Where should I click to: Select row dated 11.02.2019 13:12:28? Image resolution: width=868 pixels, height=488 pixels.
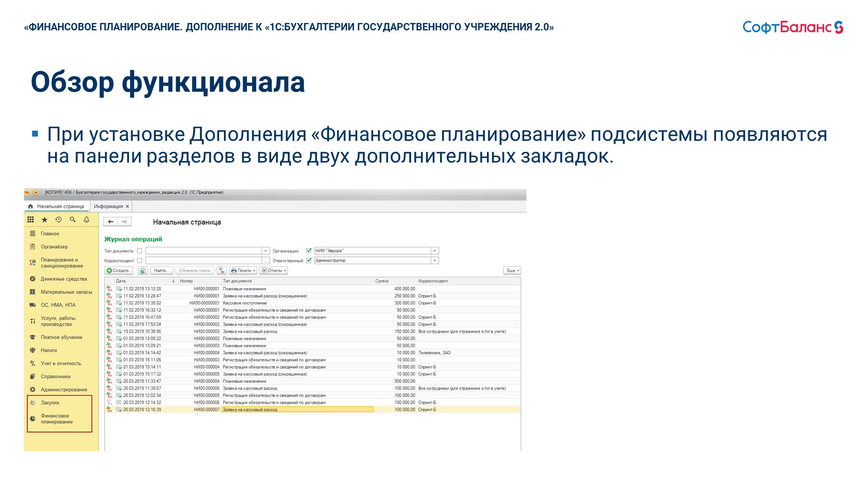click(312, 289)
